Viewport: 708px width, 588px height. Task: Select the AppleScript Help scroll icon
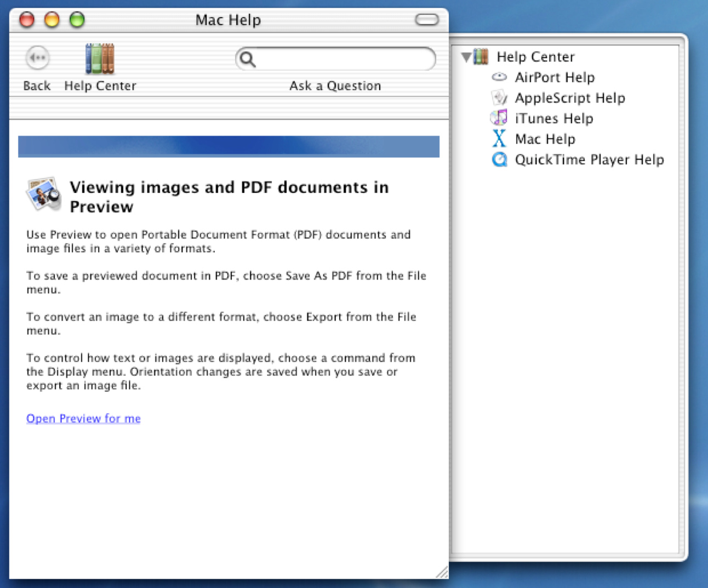click(x=499, y=98)
